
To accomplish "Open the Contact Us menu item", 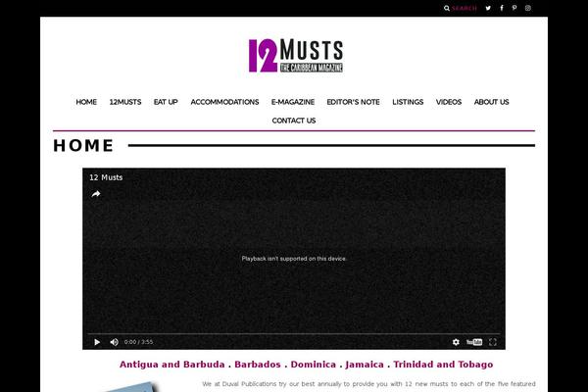I will click(x=294, y=121).
